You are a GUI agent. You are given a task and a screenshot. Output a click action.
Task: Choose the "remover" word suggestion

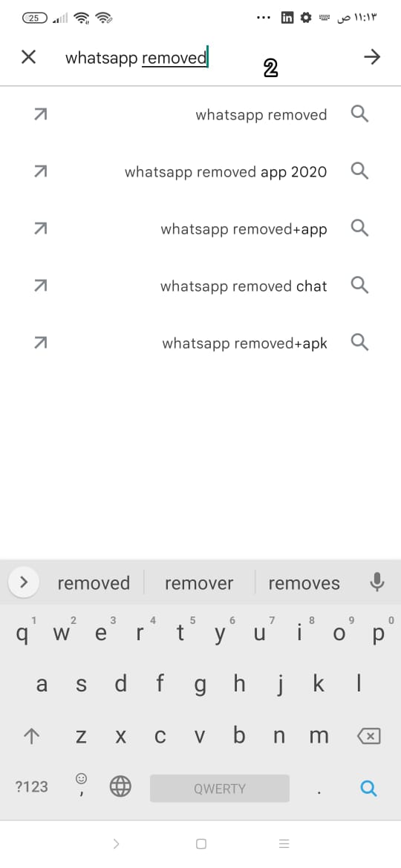199,583
